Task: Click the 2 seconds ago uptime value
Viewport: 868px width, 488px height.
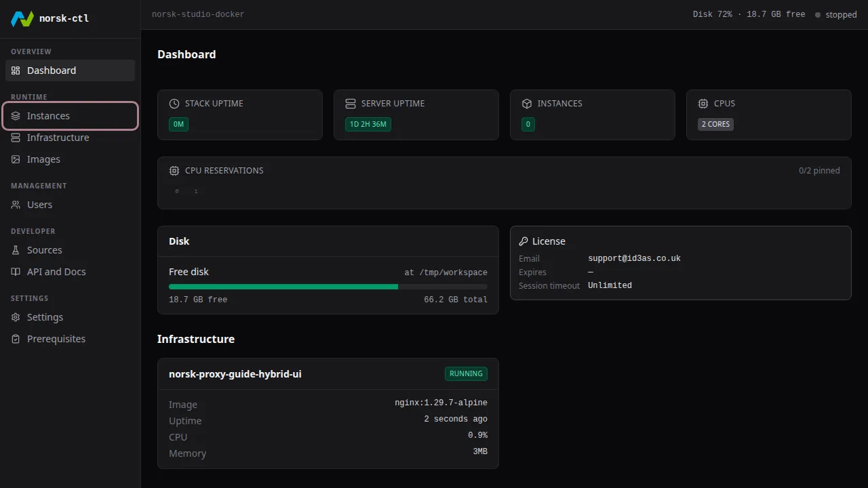Action: pos(456,419)
